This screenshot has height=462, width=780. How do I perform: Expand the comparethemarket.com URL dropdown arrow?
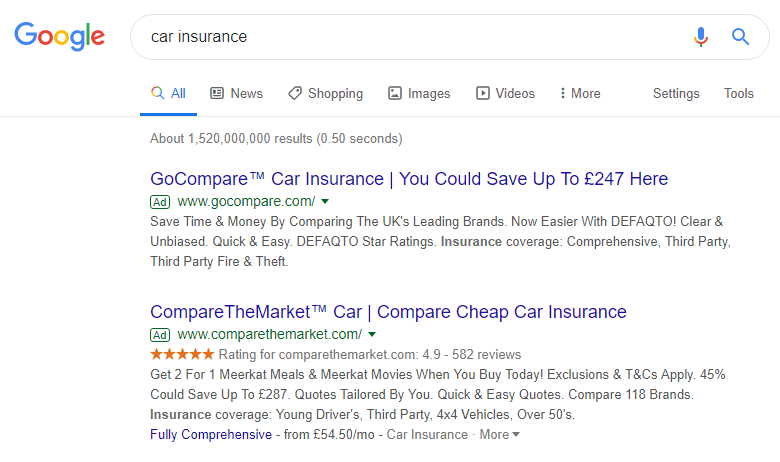point(372,335)
